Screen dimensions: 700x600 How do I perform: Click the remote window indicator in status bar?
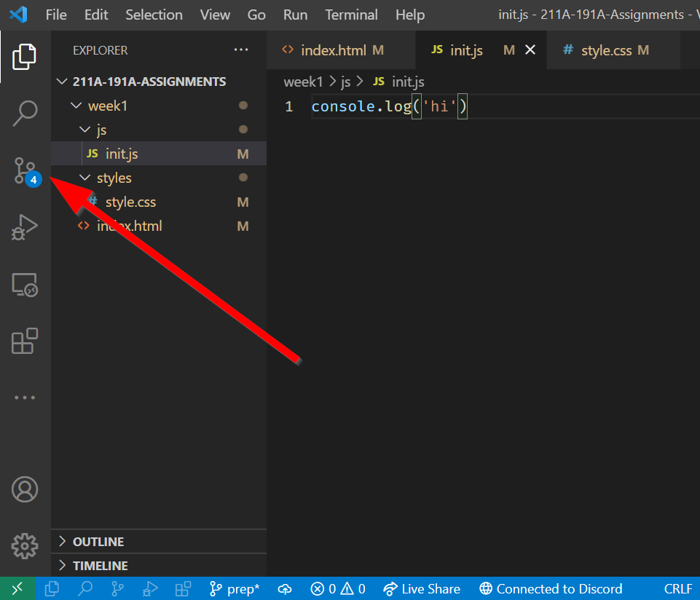tap(17, 588)
